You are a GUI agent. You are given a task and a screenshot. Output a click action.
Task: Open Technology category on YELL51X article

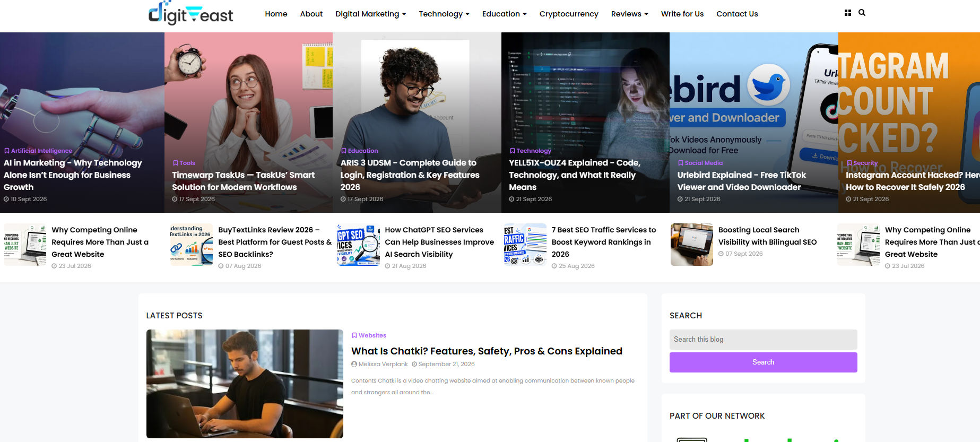(x=534, y=151)
